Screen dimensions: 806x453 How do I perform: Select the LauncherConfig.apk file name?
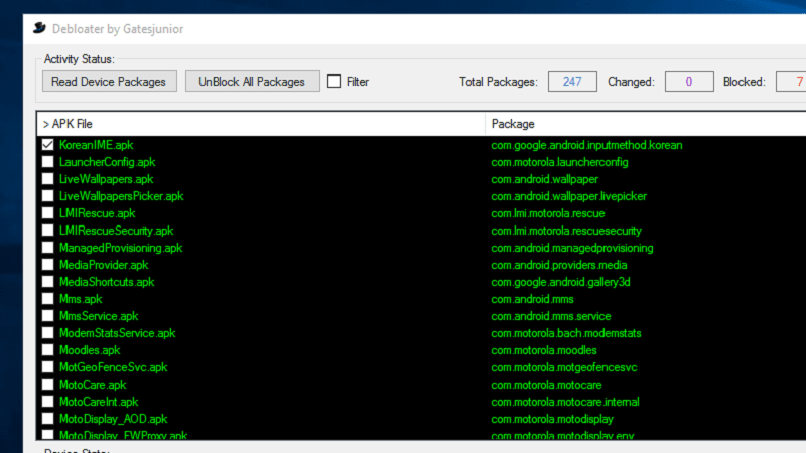pos(107,162)
